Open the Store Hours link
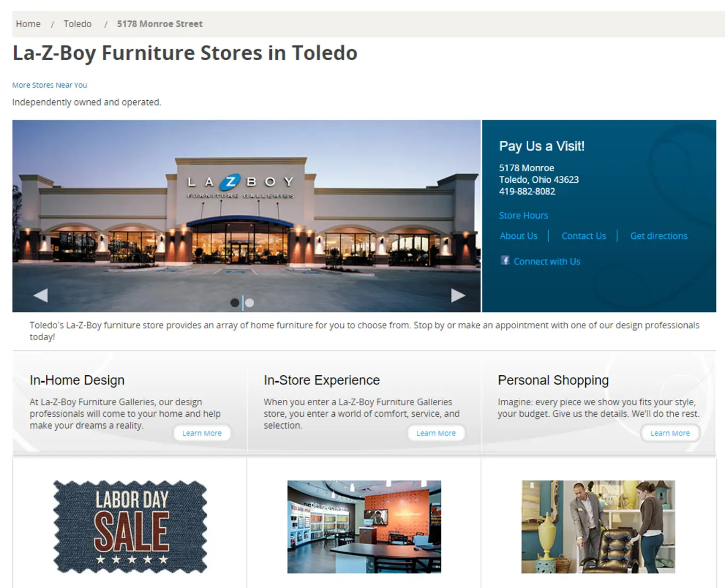 523,215
